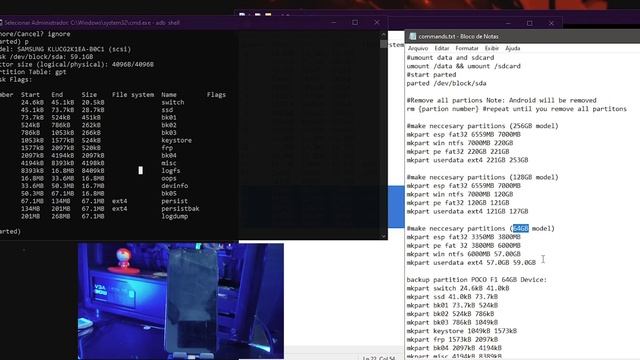Screen dimensions: 640x360
Task: Click the highlighted 64GB text in Notepad
Action: [x=520, y=228]
